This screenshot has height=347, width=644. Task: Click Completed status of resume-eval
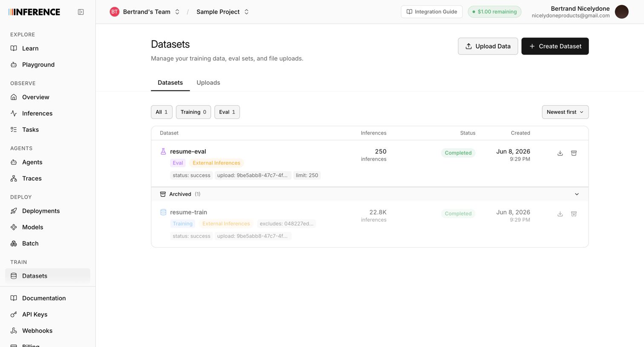pos(458,153)
